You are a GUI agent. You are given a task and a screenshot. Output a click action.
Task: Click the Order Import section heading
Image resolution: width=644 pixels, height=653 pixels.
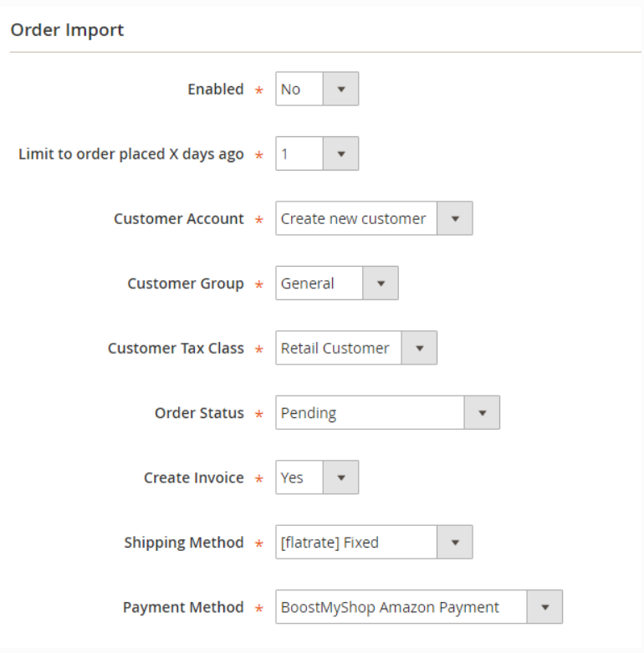[x=67, y=30]
